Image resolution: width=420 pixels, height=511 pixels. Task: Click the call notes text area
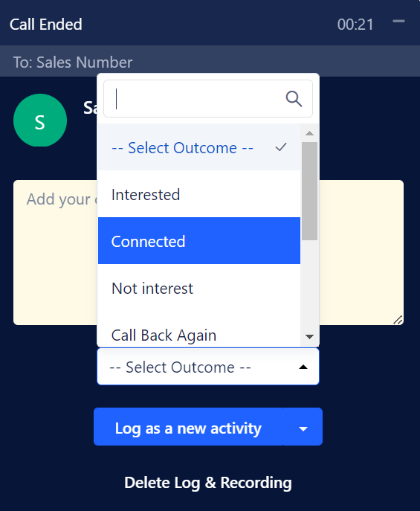[55, 253]
